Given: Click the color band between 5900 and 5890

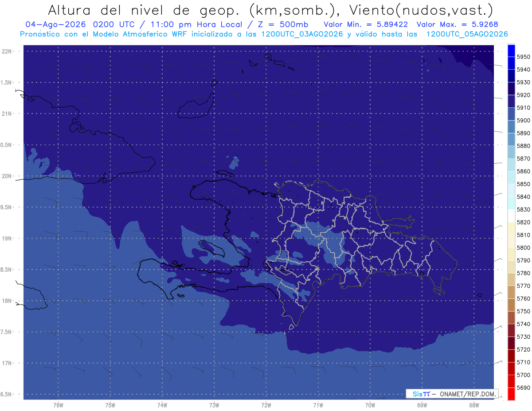Looking at the screenshot, I should click(511, 127).
